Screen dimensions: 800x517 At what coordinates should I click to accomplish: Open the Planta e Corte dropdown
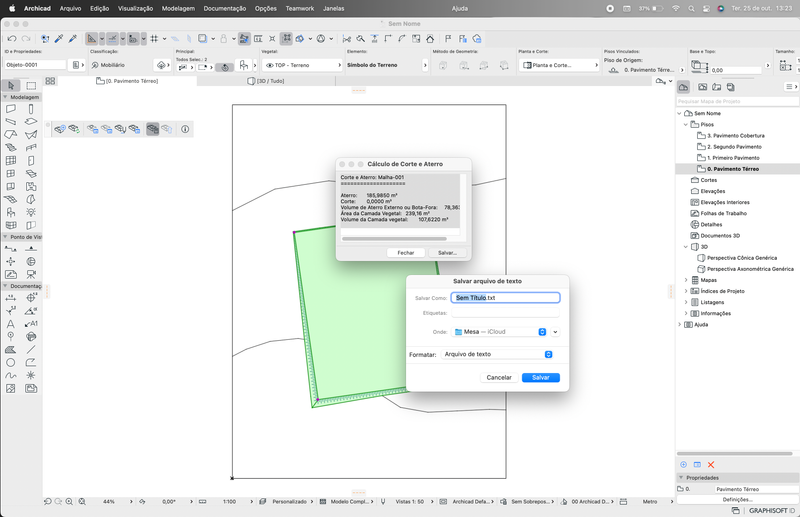pyautogui.click(x=559, y=65)
